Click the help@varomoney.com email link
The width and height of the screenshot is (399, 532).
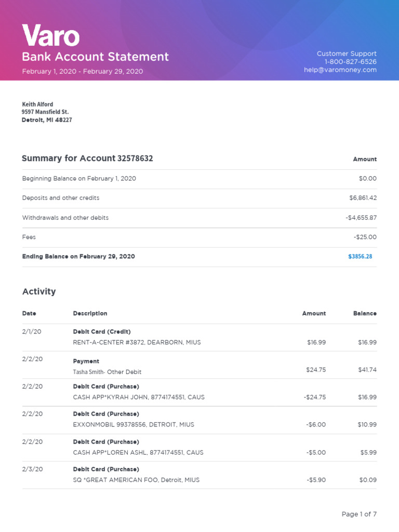pos(340,70)
